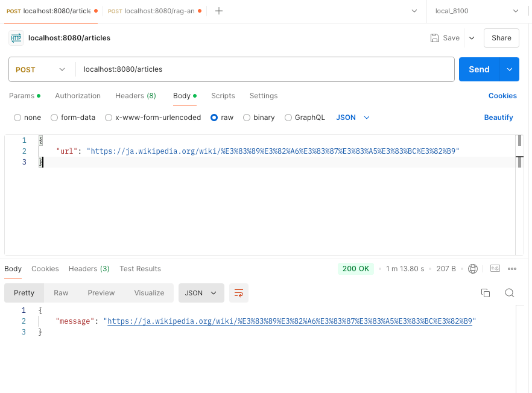
Task: Open the wikipedia URL in the response message
Action: point(290,321)
